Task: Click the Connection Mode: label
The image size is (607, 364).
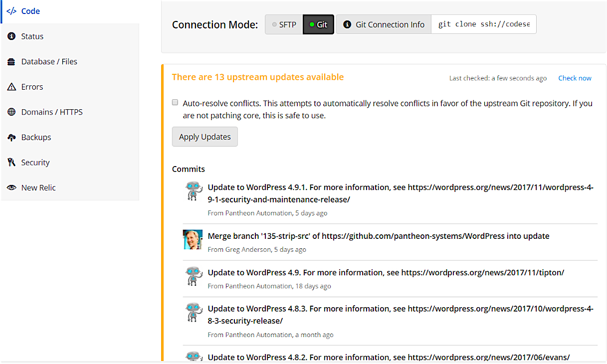Action: click(x=215, y=25)
